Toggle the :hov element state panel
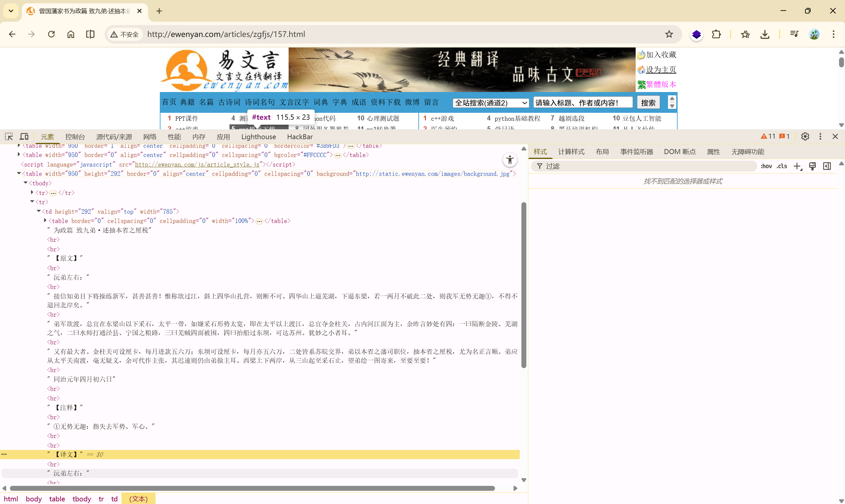This screenshot has width=845, height=504. [x=766, y=166]
